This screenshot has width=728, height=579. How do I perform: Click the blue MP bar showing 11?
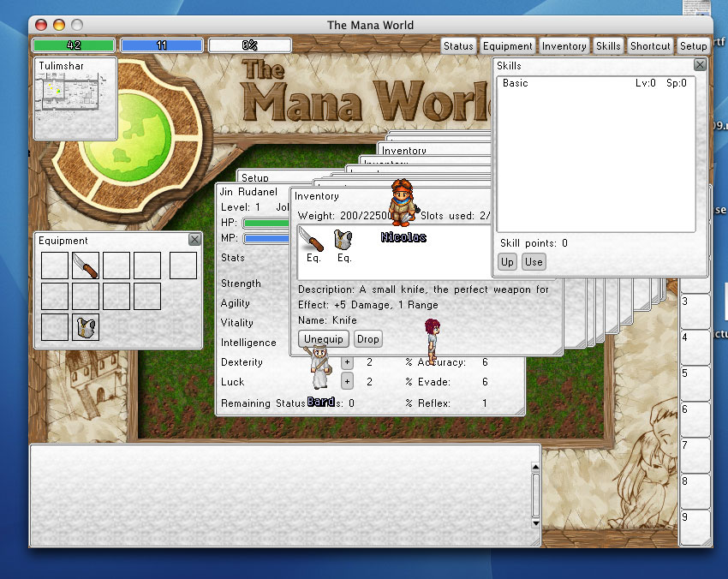point(162,45)
